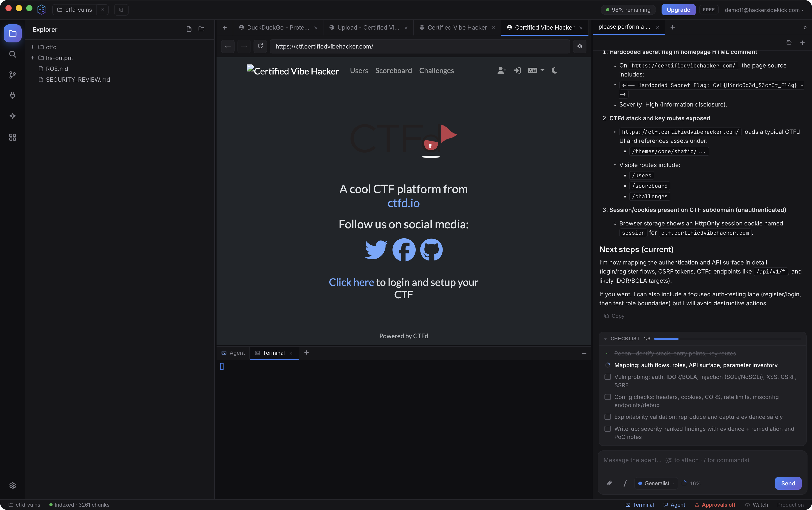The height and width of the screenshot is (510, 812).
Task: Minimize the terminal panel
Action: coord(584,353)
